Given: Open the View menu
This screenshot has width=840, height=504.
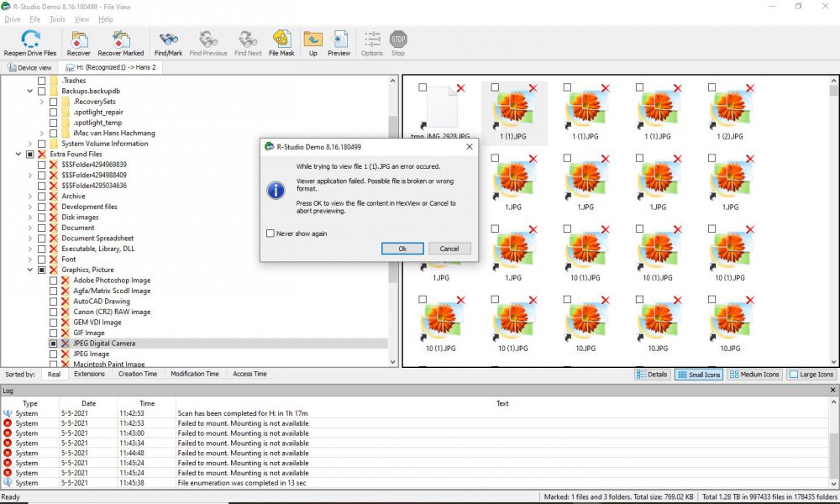Looking at the screenshot, I should [x=81, y=19].
